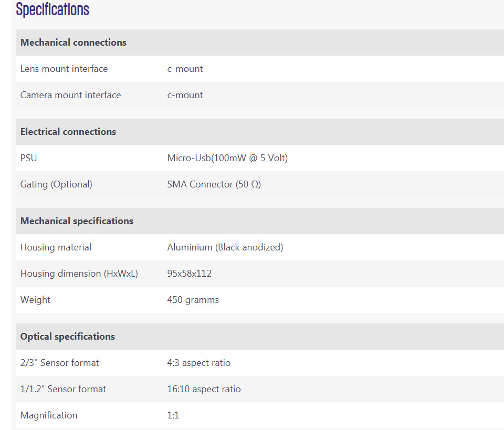This screenshot has width=504, height=430.
Task: Click the Micro-Usb(100mW @ 5 Volt) value
Action: click(227, 158)
